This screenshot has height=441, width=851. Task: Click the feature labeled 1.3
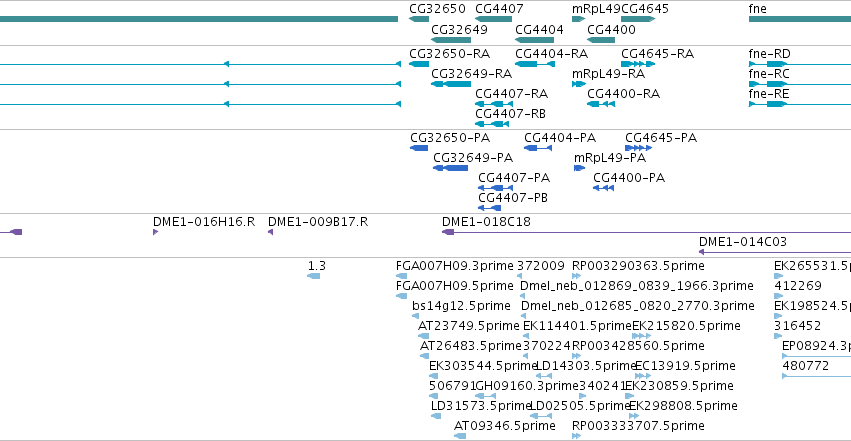tap(313, 276)
